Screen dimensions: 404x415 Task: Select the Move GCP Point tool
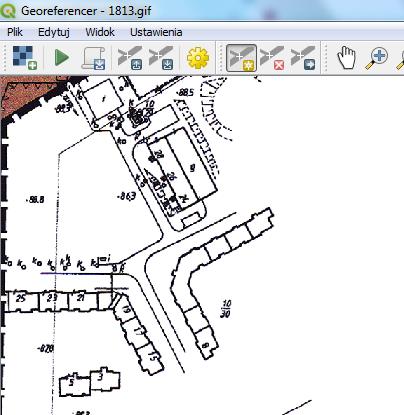pos(303,58)
